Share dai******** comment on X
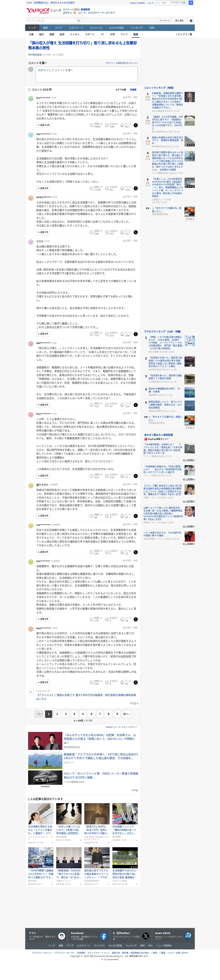Image resolution: width=220 pixels, height=980 pixels. [136, 405]
